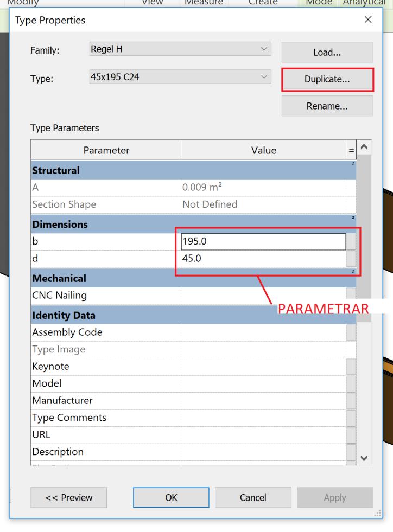Click the association button for Type Comments
The image size is (393, 532).
coord(351,418)
